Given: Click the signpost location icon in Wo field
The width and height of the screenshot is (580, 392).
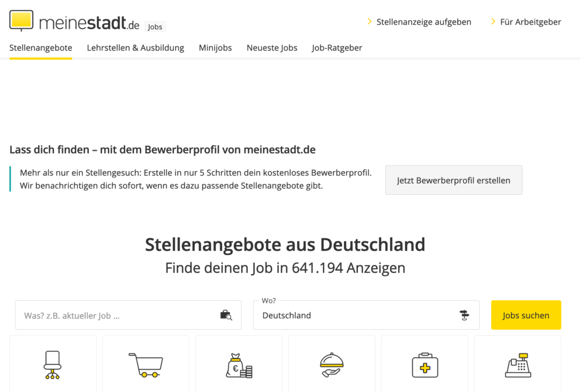Looking at the screenshot, I should coord(464,315).
